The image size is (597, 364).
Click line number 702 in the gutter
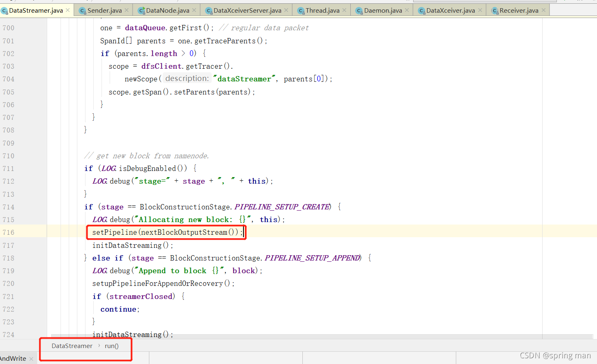(x=9, y=54)
